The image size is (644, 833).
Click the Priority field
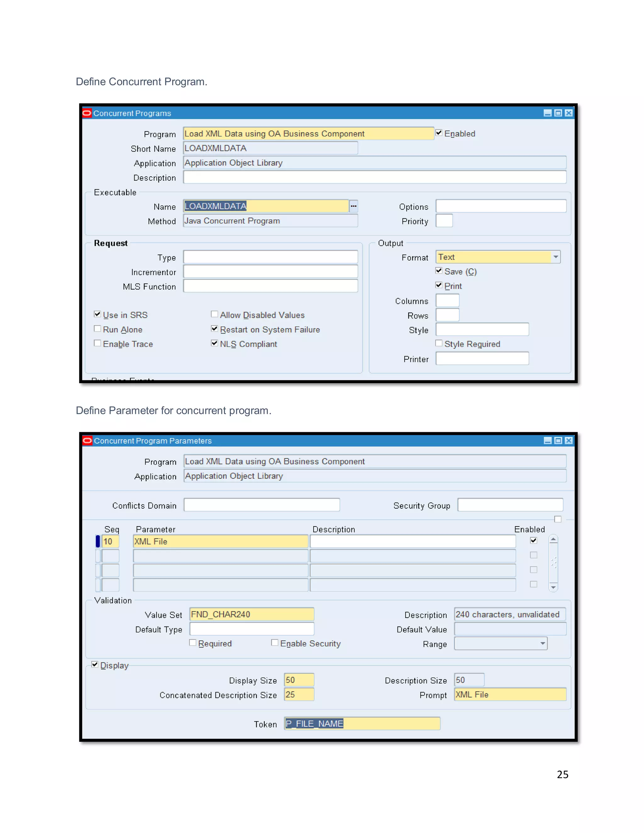[444, 220]
